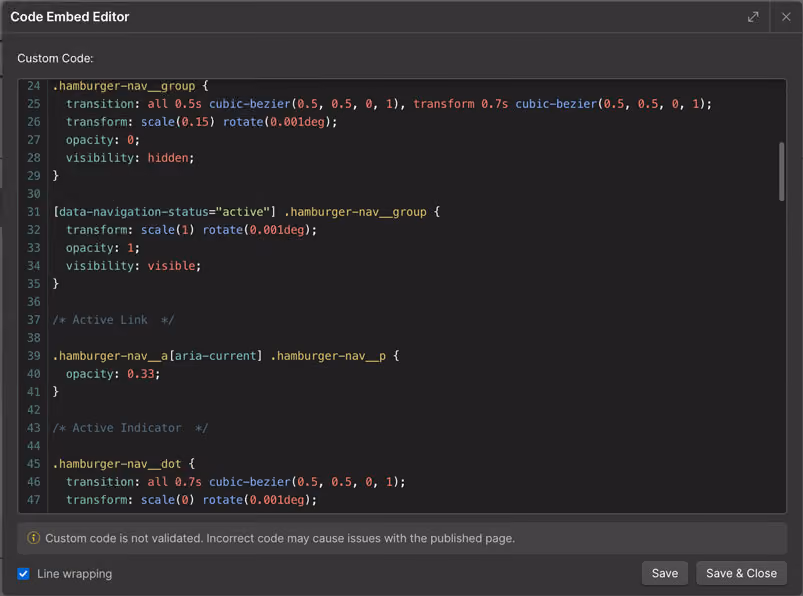Image resolution: width=803 pixels, height=596 pixels.
Task: Toggle the Line wrapping checkbox
Action: pyautogui.click(x=23, y=573)
